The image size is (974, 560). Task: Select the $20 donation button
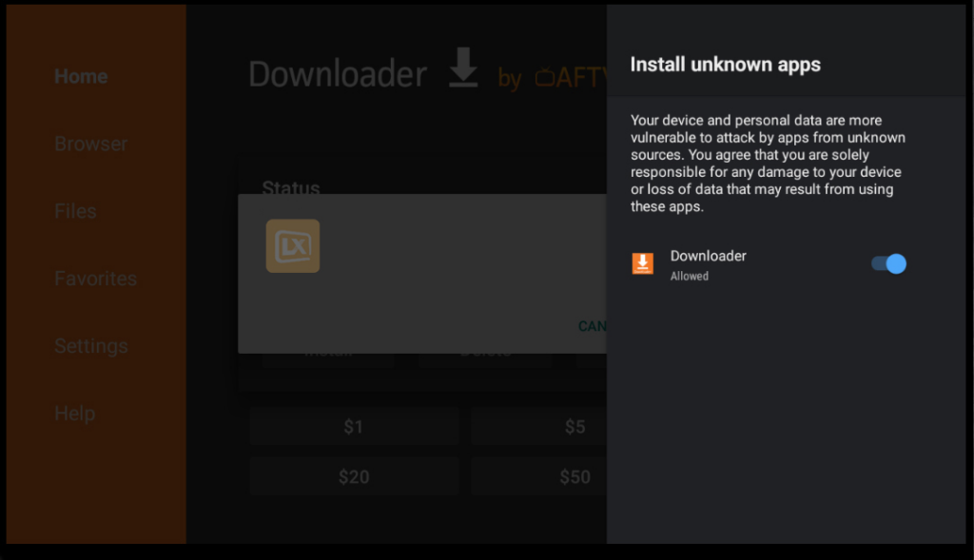click(x=354, y=476)
